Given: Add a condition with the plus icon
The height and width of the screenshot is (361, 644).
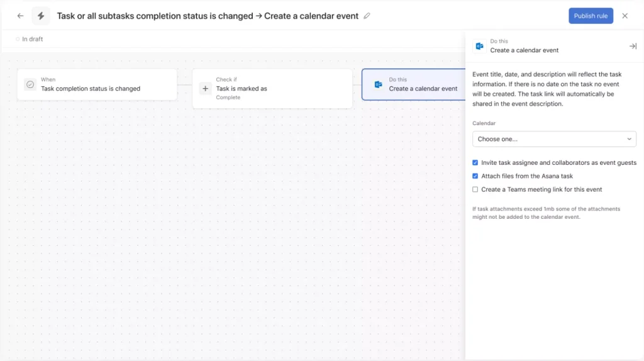Looking at the screenshot, I should point(206,88).
